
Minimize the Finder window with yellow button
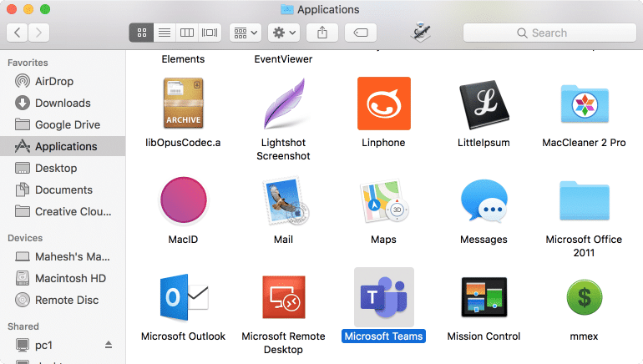pos(28,9)
